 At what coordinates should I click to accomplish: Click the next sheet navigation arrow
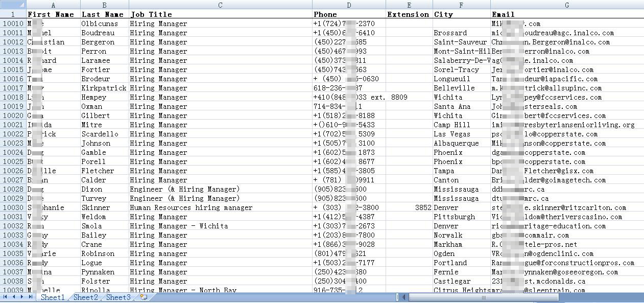(22, 297)
